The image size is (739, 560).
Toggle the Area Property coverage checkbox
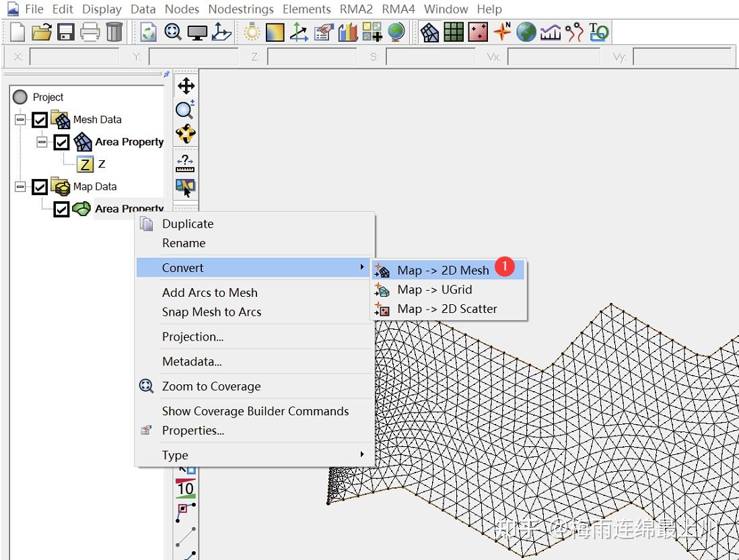click(61, 209)
